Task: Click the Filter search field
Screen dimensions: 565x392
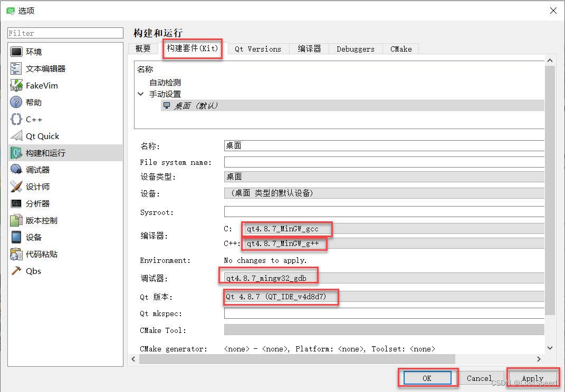Action: pyautogui.click(x=65, y=33)
